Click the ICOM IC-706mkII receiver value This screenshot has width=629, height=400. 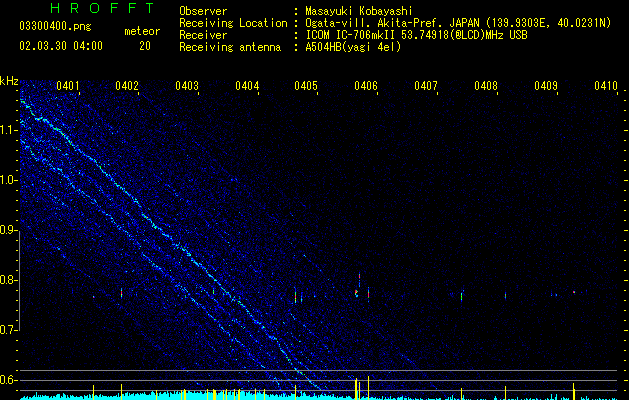coord(416,35)
